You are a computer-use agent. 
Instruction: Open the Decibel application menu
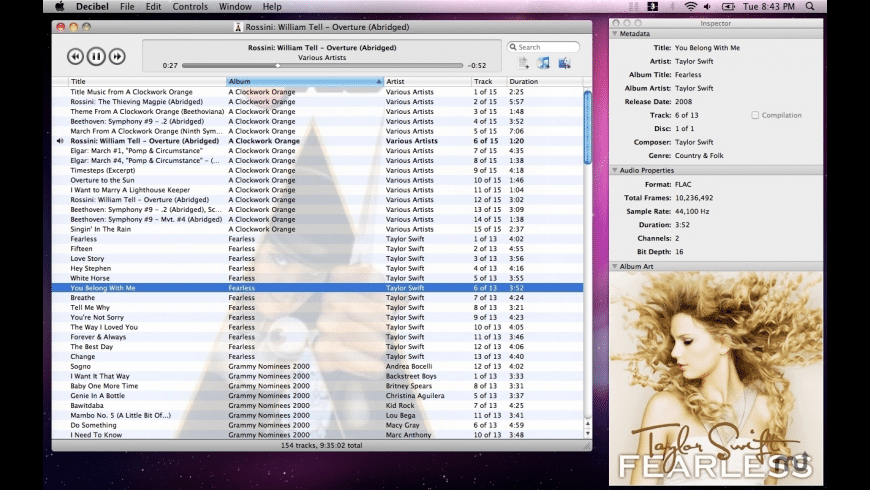click(x=92, y=7)
